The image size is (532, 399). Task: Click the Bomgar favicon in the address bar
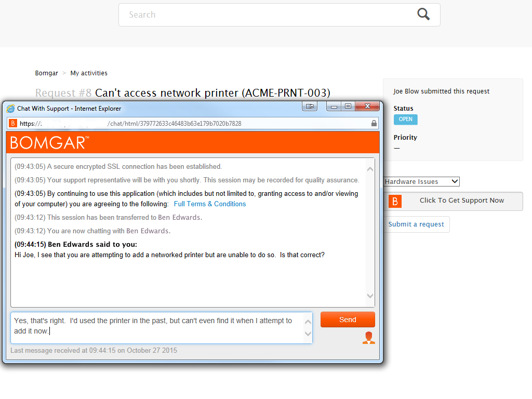click(13, 123)
